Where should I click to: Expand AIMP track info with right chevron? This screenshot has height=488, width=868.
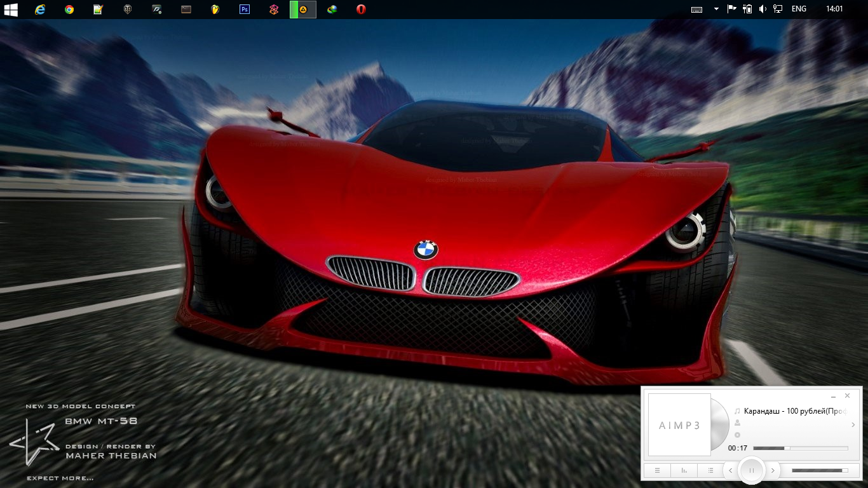(x=853, y=424)
